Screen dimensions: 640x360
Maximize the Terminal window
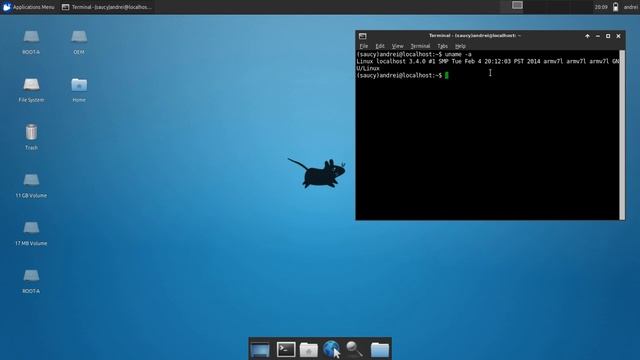point(608,36)
